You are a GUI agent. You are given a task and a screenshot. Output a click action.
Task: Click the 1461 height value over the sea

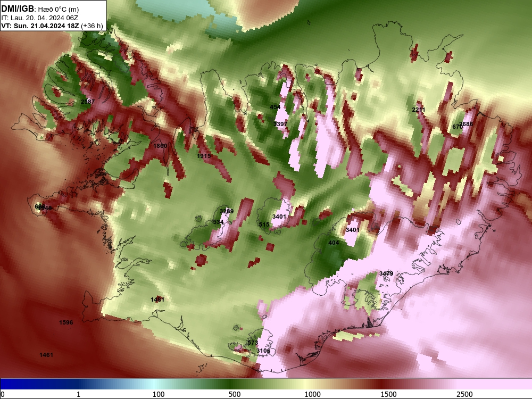pos(46,355)
